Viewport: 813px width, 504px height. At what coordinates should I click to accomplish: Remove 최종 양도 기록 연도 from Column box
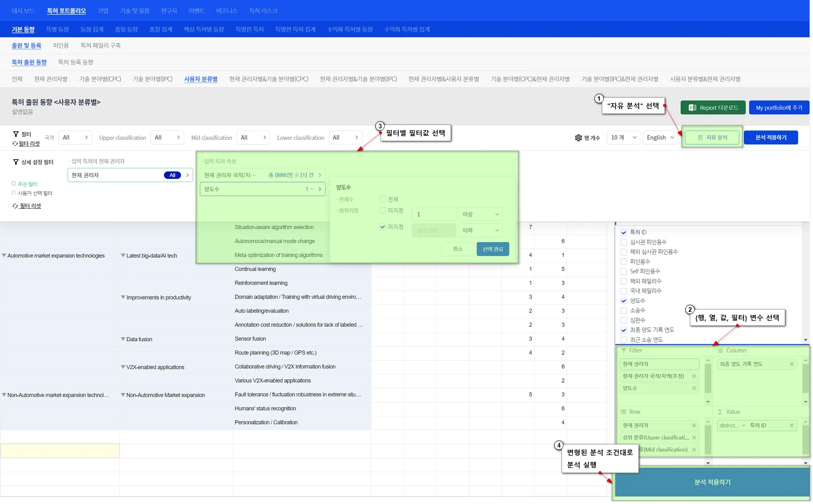791,364
